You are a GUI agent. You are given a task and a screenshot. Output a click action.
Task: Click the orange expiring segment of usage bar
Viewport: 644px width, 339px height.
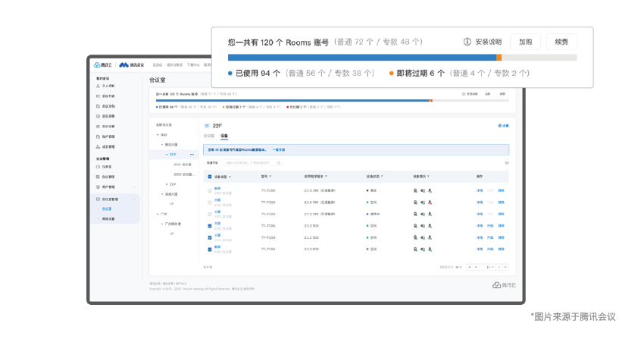pos(499,58)
